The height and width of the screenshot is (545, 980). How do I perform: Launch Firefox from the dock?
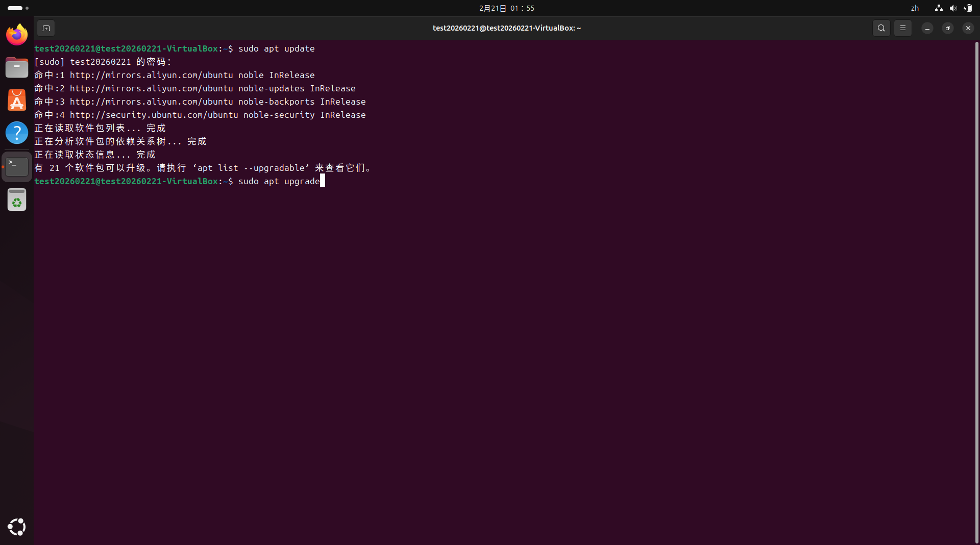(17, 35)
